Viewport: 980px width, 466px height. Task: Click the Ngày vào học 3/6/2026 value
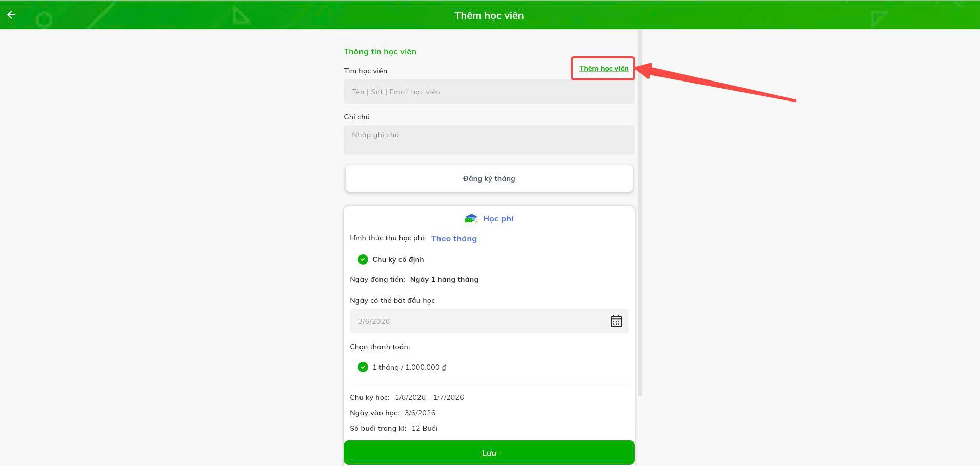point(420,413)
